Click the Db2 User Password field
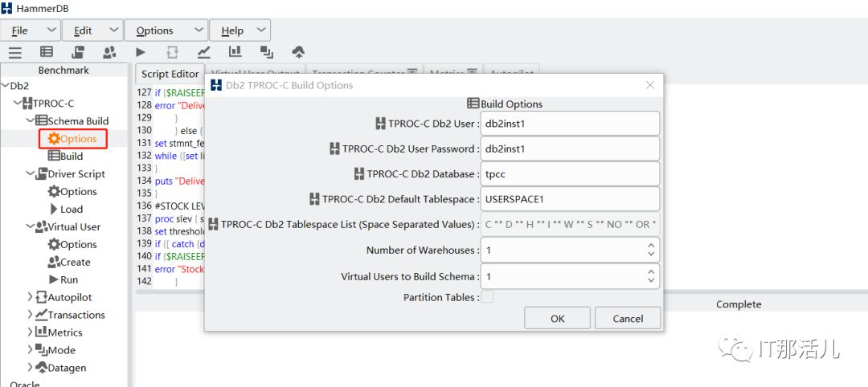 point(570,149)
